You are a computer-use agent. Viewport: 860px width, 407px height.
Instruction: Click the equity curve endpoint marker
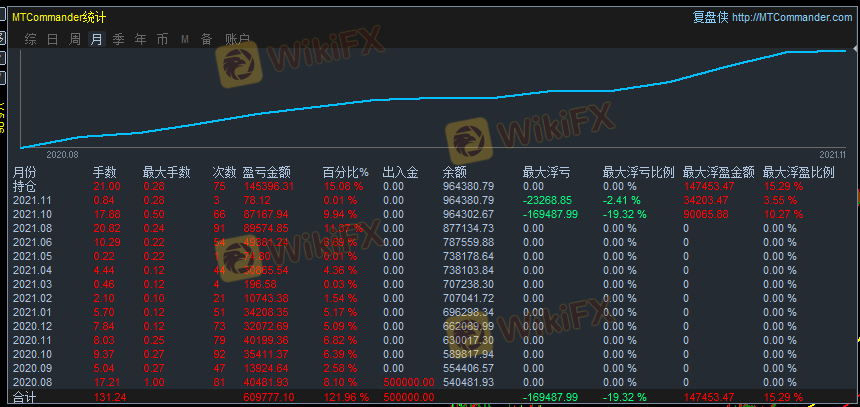846,50
